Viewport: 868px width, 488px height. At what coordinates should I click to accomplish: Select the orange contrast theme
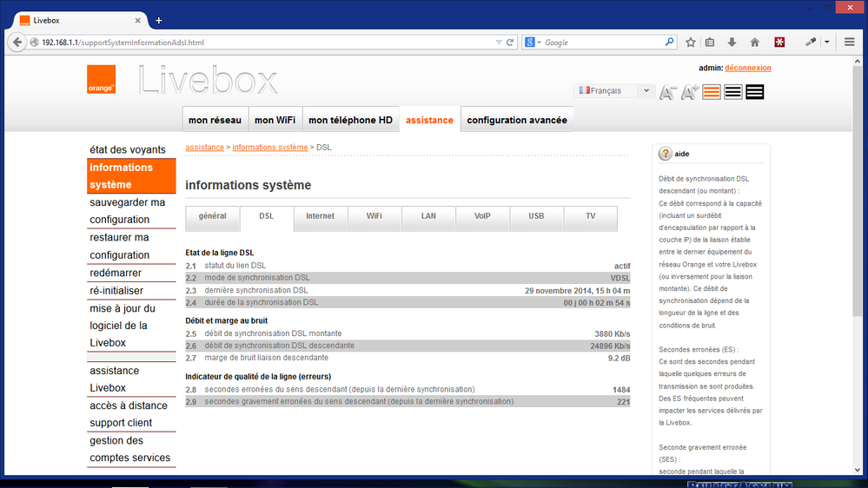coord(712,92)
